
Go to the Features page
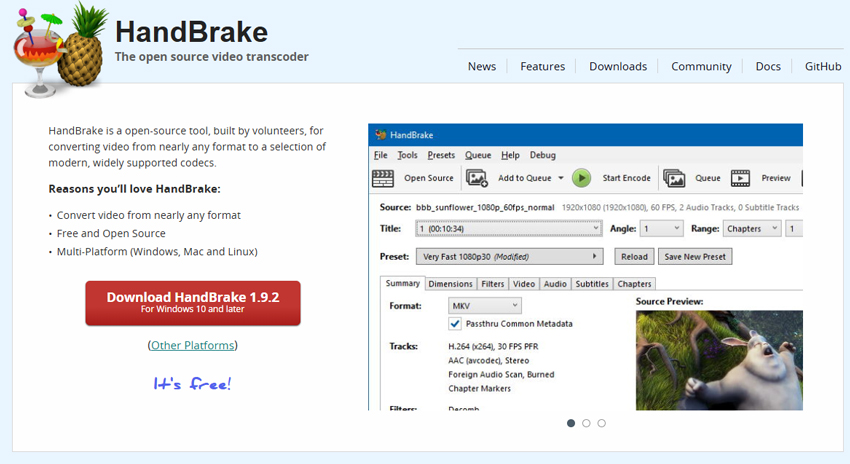point(543,66)
